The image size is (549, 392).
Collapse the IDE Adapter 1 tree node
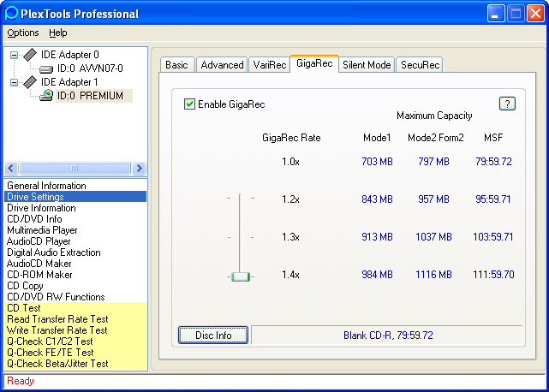(14, 83)
